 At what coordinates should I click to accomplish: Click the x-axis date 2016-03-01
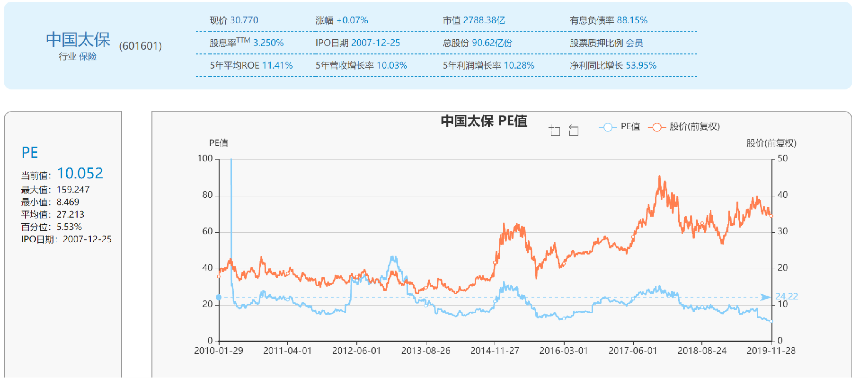(x=564, y=351)
